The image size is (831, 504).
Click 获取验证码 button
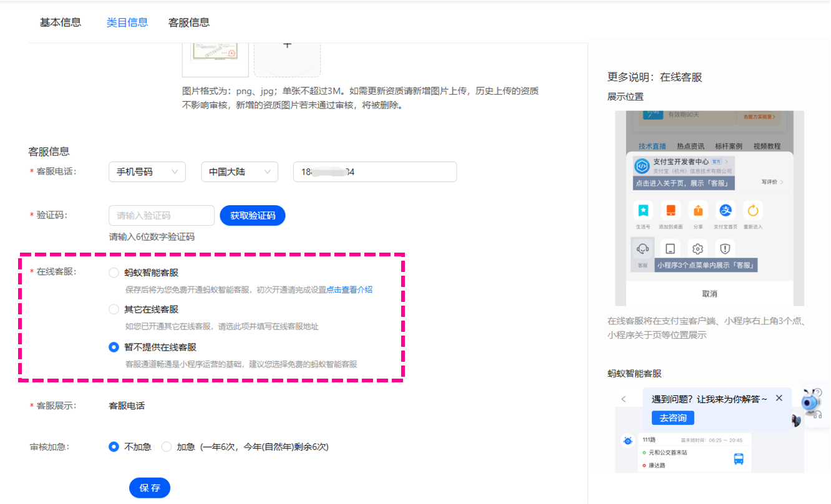(x=253, y=215)
